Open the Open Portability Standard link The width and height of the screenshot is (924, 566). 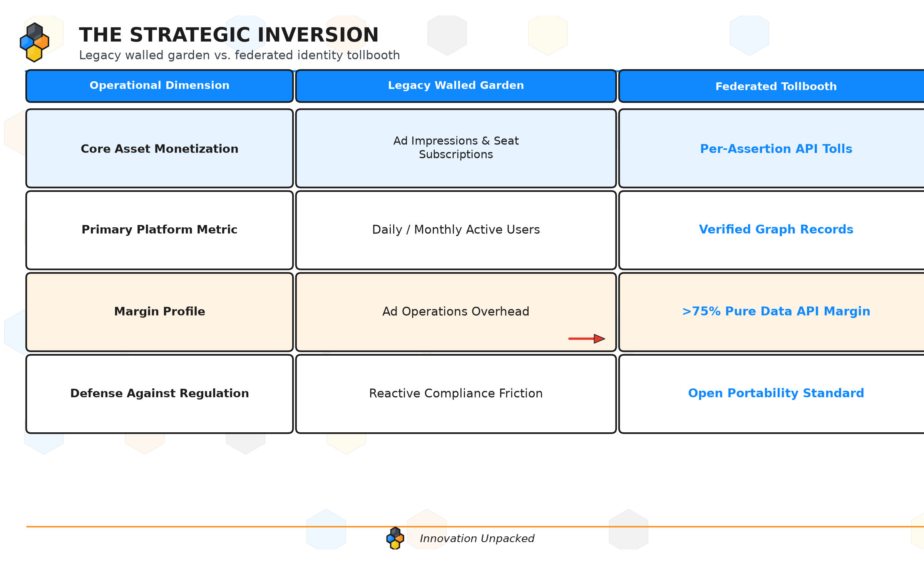[776, 393]
